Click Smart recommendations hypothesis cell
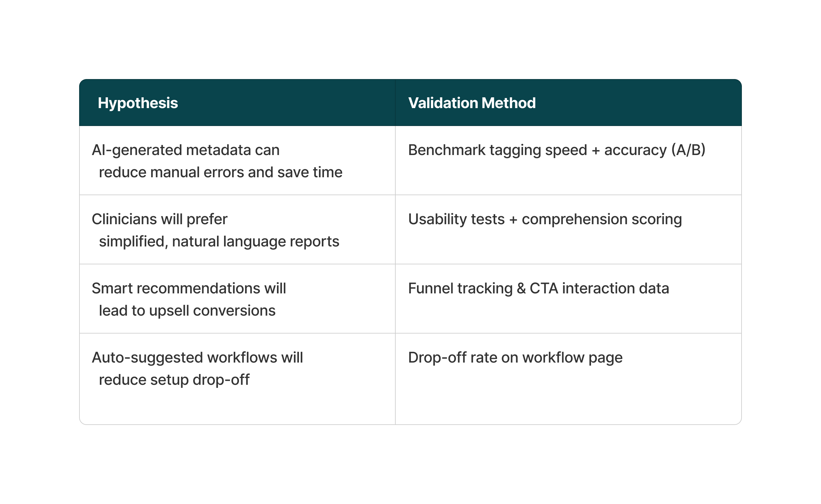Screen dimensions: 821x504 [237, 299]
